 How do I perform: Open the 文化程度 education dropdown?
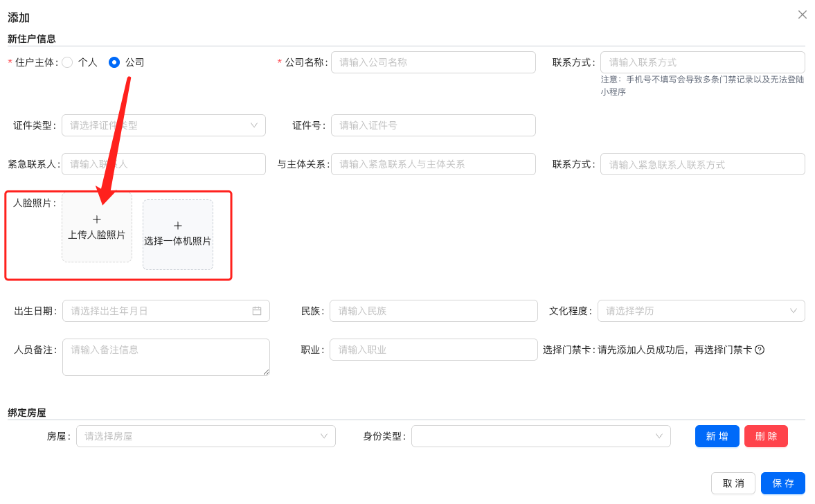[701, 311]
